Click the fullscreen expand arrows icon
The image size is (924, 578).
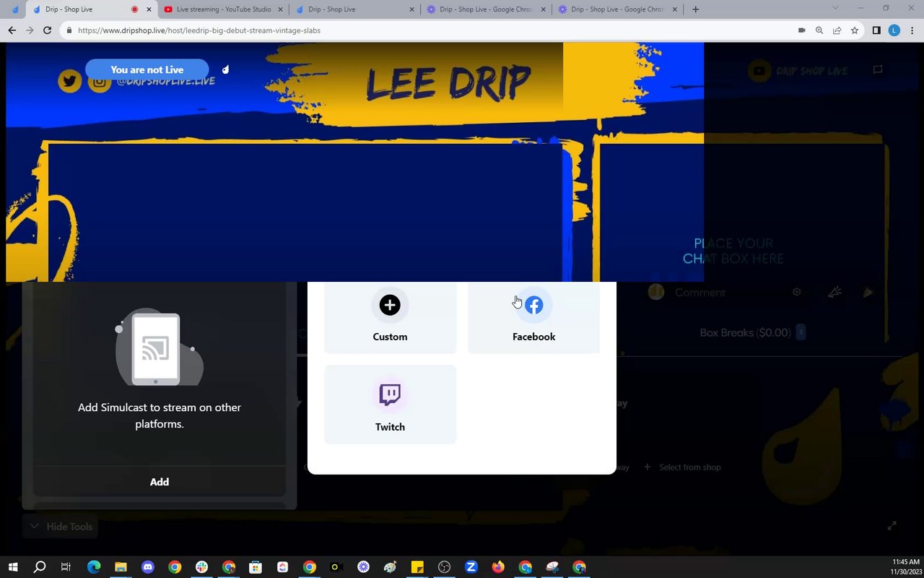(x=892, y=526)
